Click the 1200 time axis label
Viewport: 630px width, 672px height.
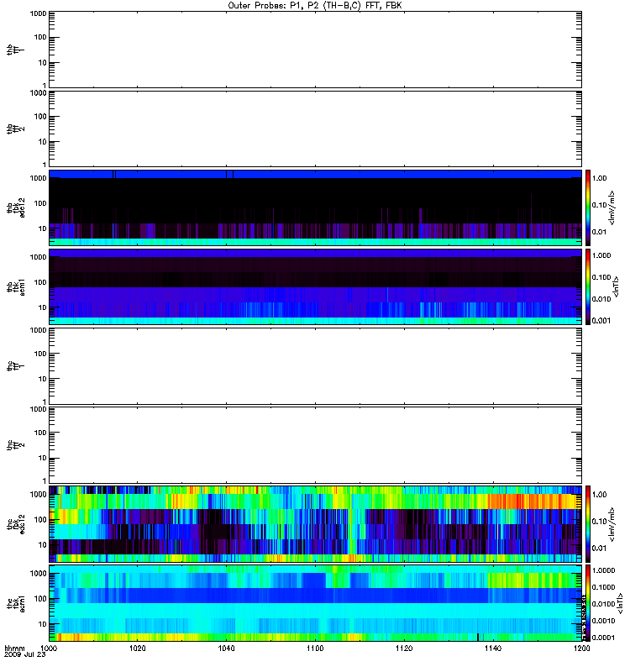pos(581,648)
